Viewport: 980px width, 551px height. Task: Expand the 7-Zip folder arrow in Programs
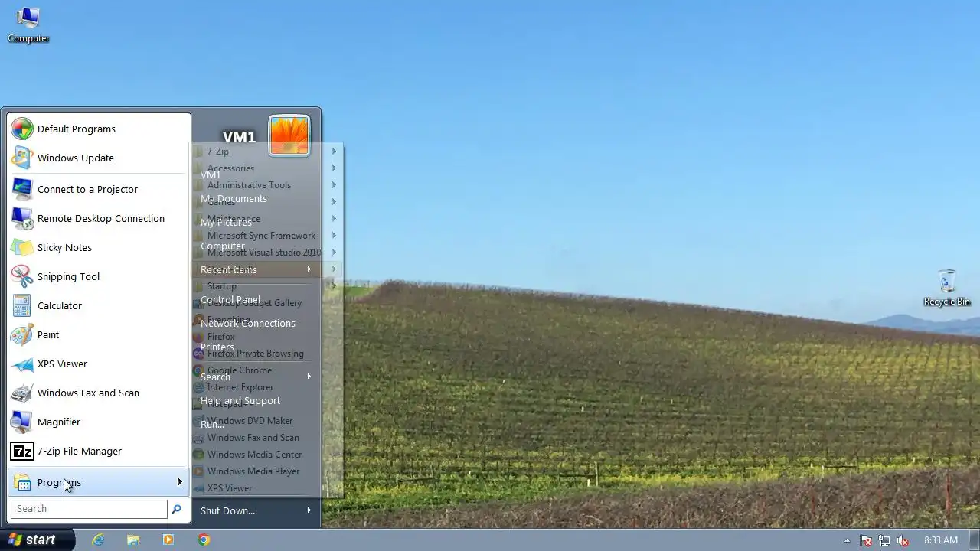point(334,152)
